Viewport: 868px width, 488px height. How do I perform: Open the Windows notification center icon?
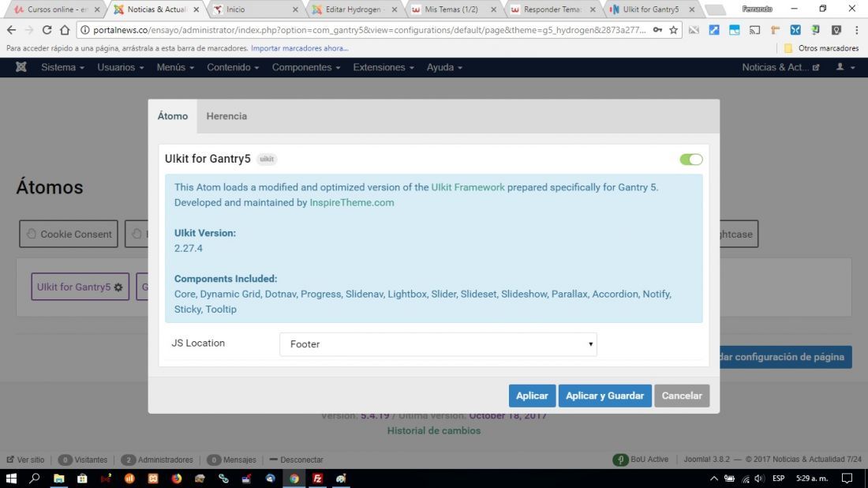847,478
